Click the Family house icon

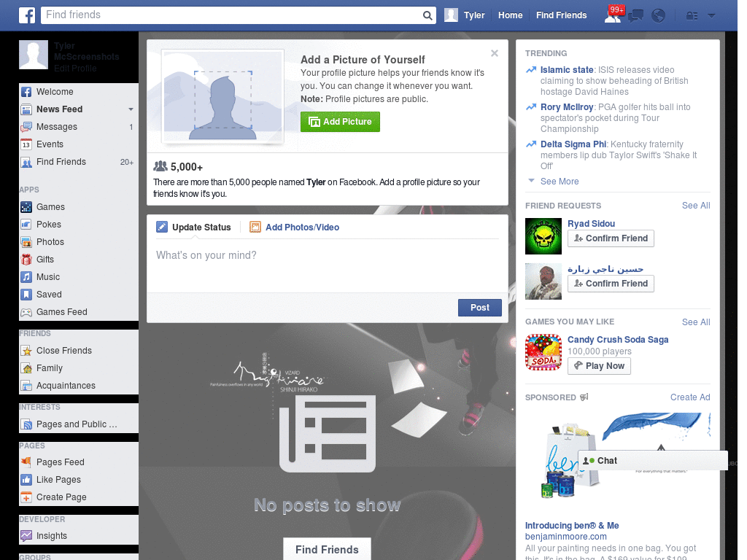tap(26, 368)
